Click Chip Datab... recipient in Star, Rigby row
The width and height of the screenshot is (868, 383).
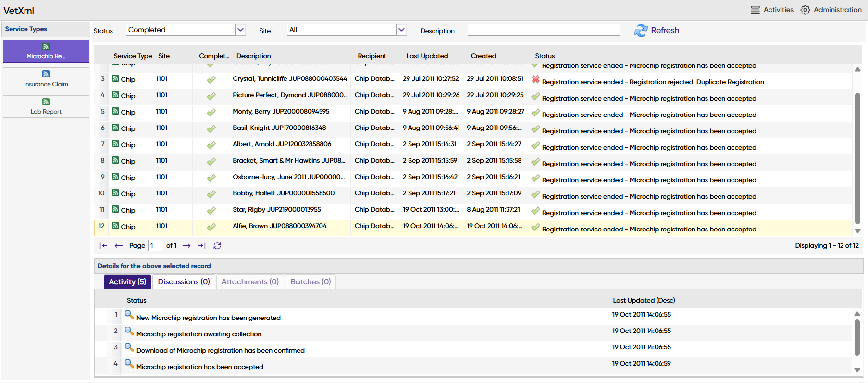(x=374, y=210)
